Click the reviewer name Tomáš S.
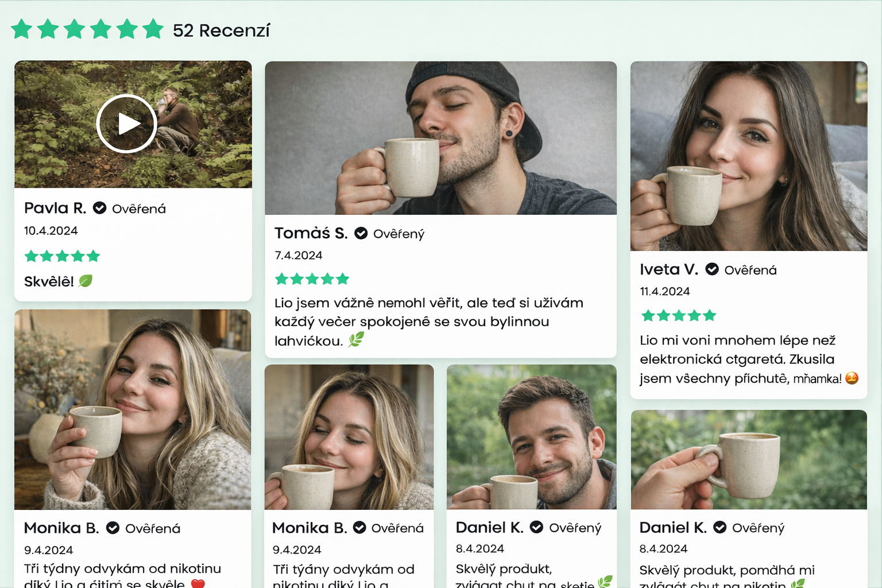 311,233
